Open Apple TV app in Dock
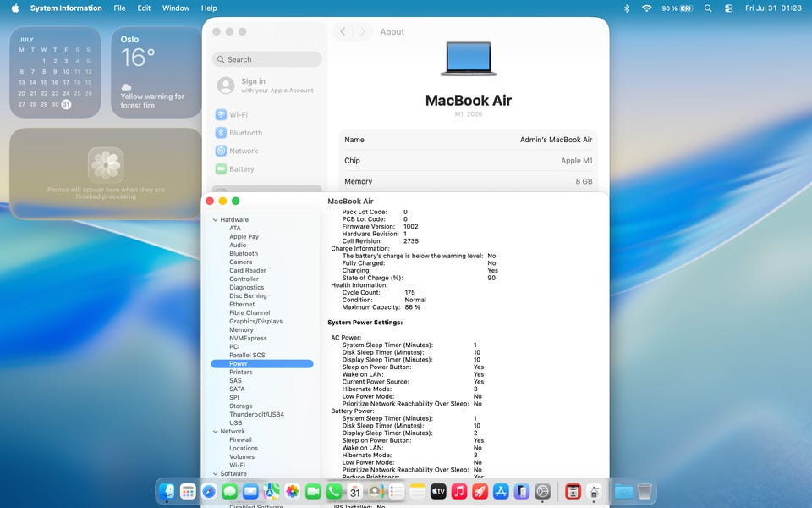812x508 pixels. pos(438,491)
